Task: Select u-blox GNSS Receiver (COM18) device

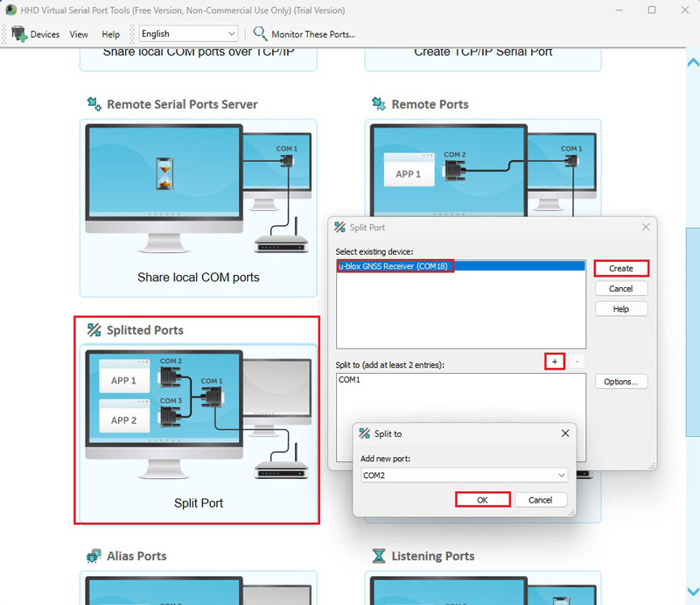Action: (395, 265)
